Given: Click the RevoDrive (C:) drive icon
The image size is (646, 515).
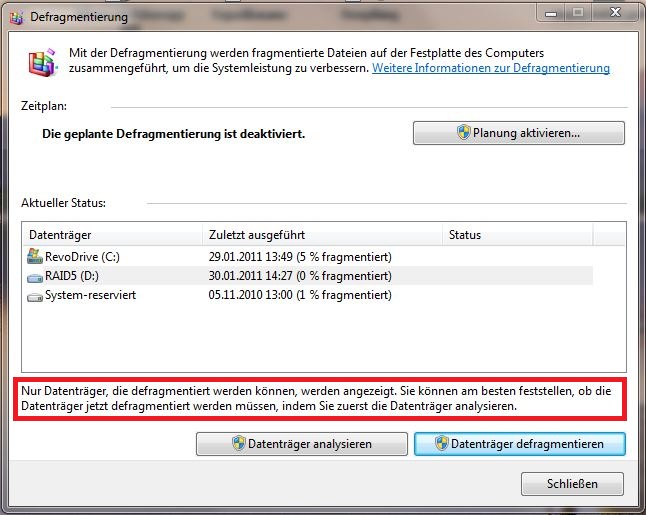Looking at the screenshot, I should point(35,256).
